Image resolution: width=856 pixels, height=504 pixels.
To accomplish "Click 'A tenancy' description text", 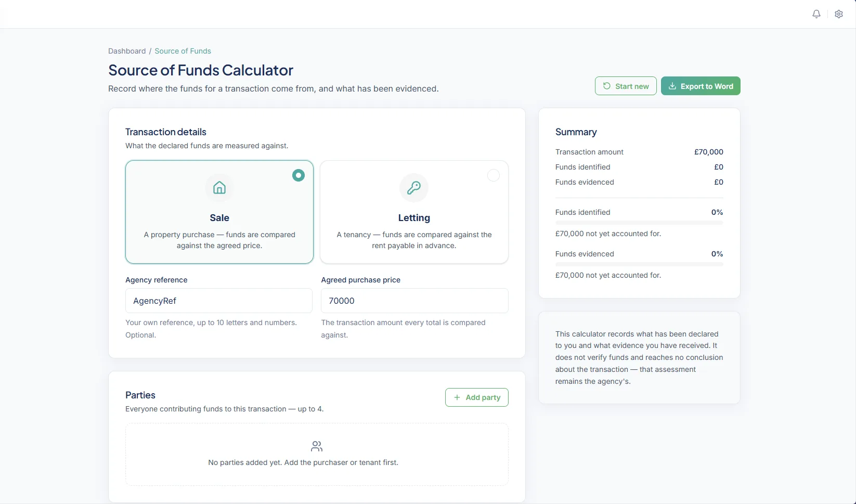I will coord(414,240).
